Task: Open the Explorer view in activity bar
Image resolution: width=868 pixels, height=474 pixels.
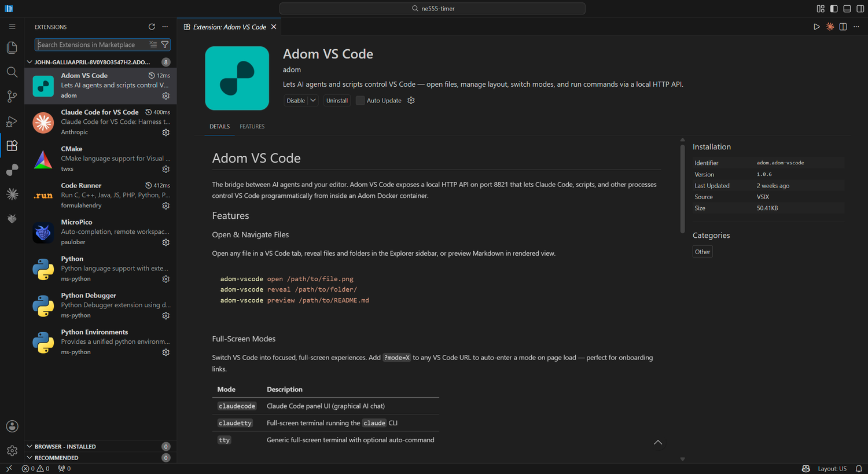Action: 12,47
